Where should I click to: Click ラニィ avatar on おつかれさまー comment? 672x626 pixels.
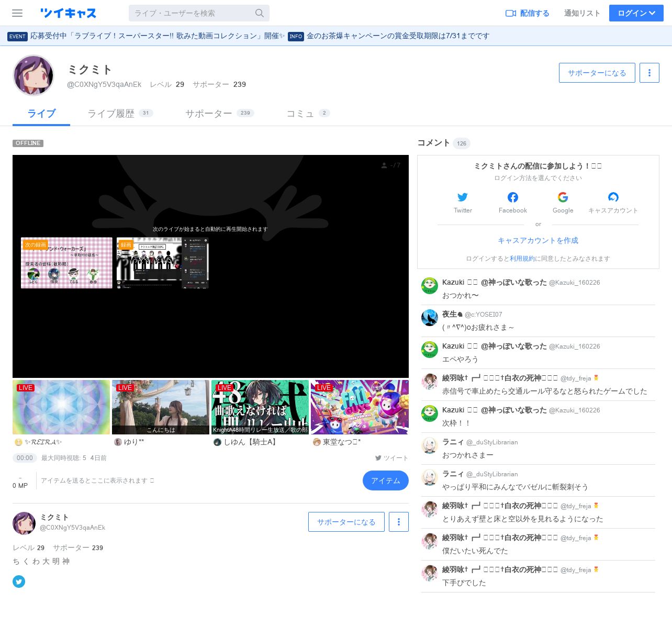[430, 445]
